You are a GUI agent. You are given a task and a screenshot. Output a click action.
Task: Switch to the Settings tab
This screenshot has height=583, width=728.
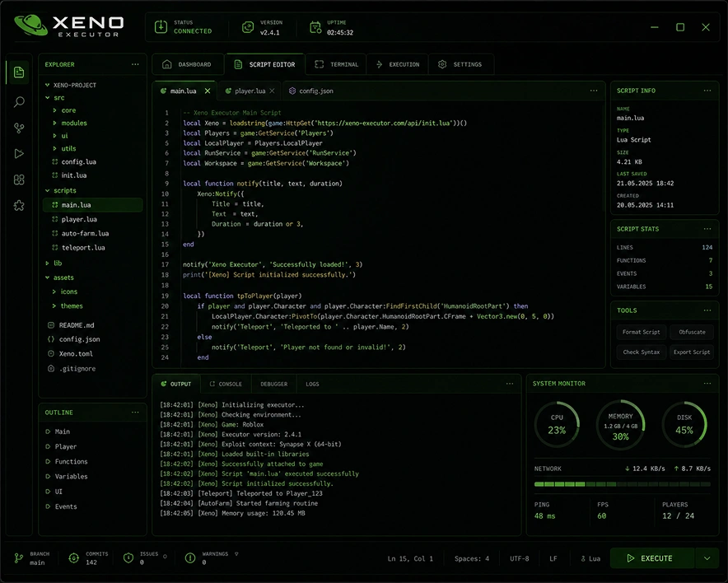460,64
